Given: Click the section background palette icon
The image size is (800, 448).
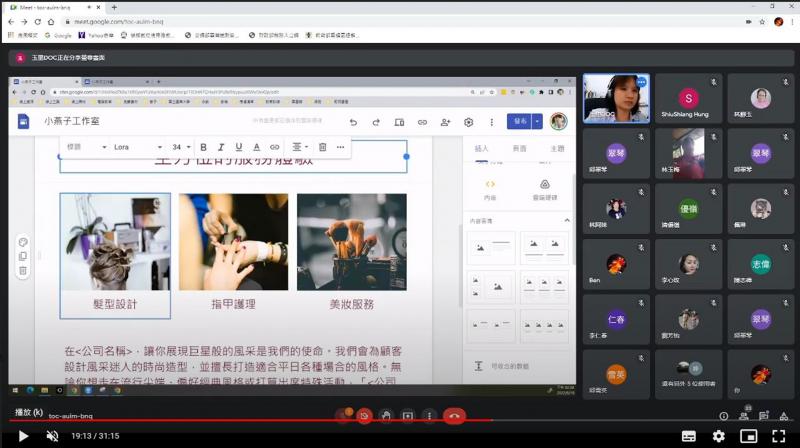Looking at the screenshot, I should point(23,242).
